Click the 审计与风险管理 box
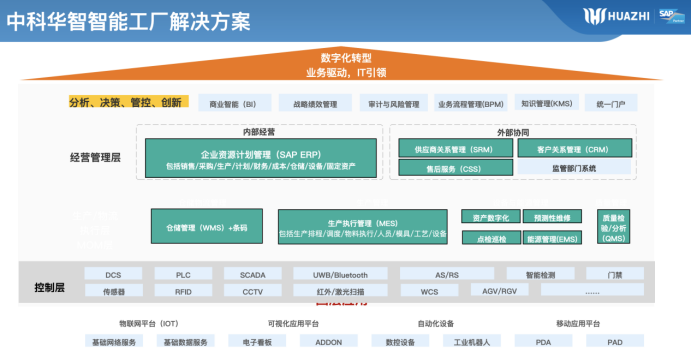The width and height of the screenshot is (691, 364). tap(394, 104)
